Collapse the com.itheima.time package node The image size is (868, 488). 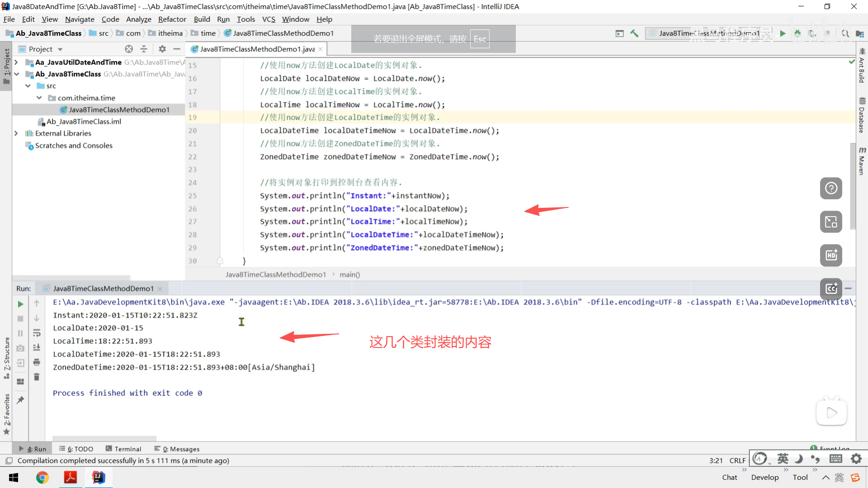(39, 98)
